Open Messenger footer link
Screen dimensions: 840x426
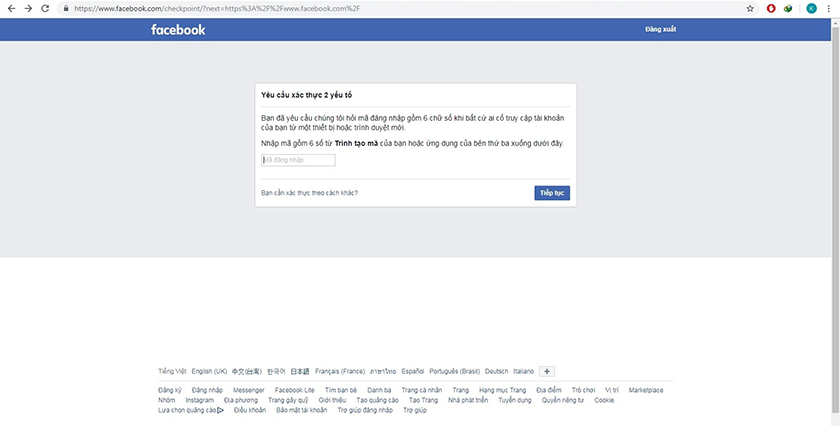click(249, 390)
